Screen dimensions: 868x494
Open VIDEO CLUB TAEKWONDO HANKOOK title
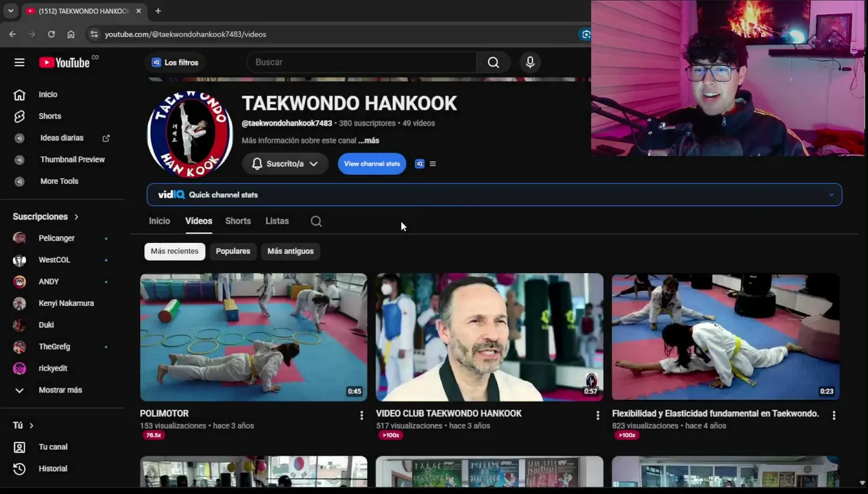pos(448,414)
